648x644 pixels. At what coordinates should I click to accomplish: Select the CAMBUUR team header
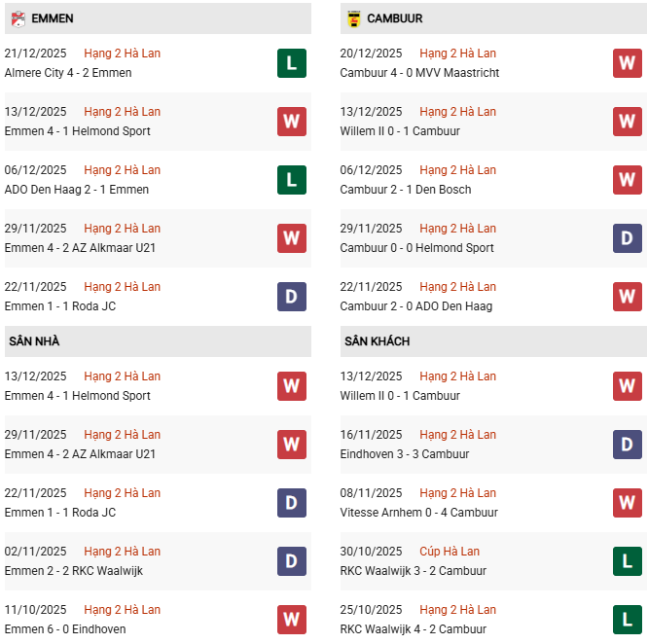tap(394, 18)
